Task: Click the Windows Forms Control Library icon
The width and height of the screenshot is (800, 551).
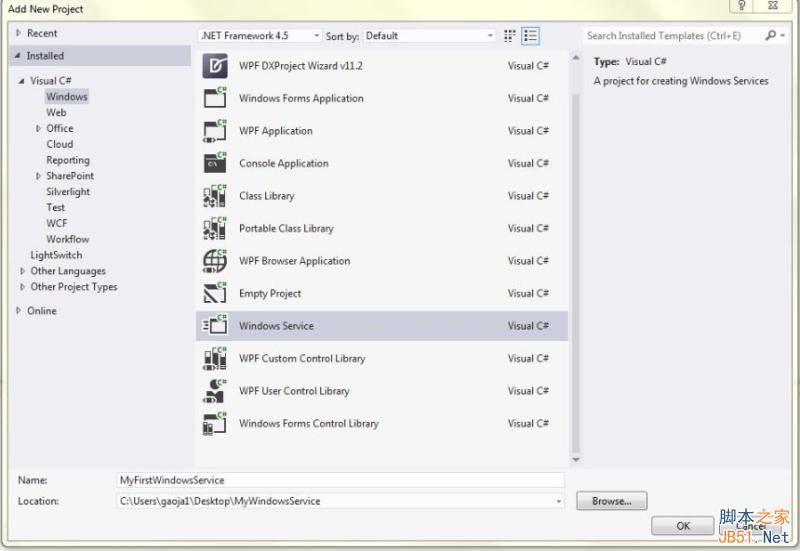Action: point(215,423)
